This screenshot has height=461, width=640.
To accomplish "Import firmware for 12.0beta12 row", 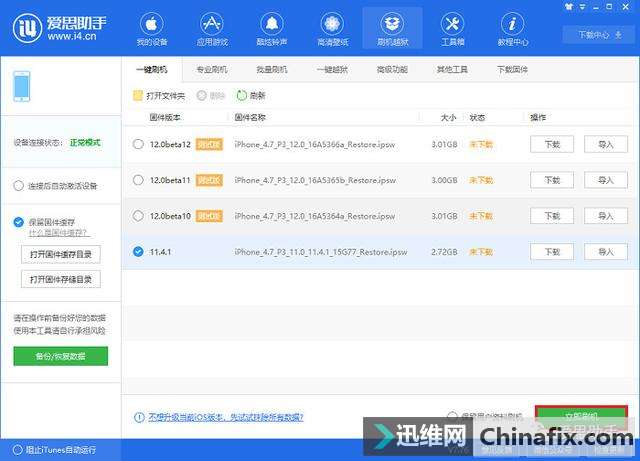I will tap(606, 144).
